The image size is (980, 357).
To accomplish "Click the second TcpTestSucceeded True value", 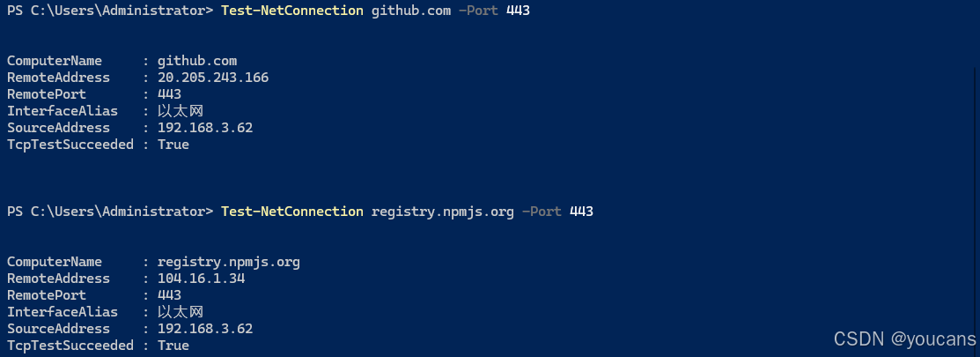I will pos(173,346).
